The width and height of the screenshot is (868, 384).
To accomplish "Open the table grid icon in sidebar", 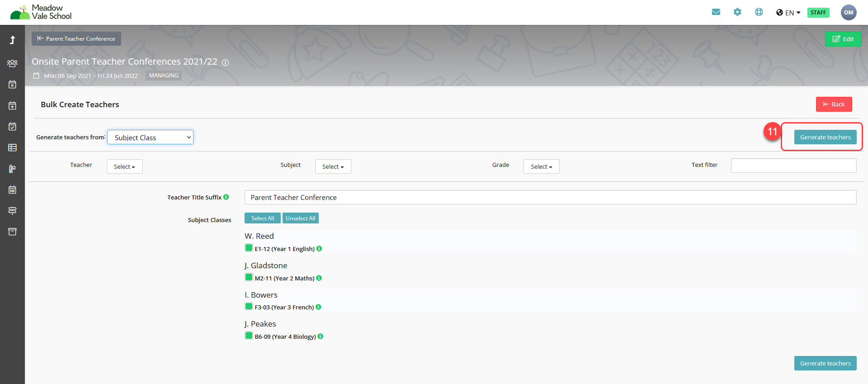I will pos(12,147).
